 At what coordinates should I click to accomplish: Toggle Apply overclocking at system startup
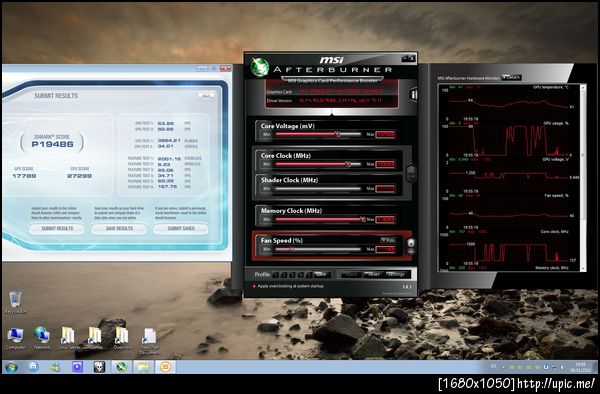click(x=253, y=286)
